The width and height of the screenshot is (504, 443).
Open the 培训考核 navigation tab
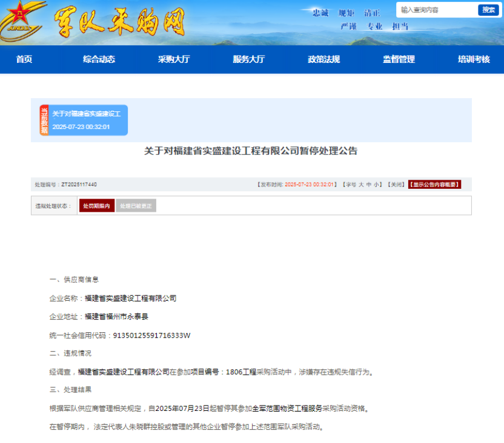[x=474, y=59]
